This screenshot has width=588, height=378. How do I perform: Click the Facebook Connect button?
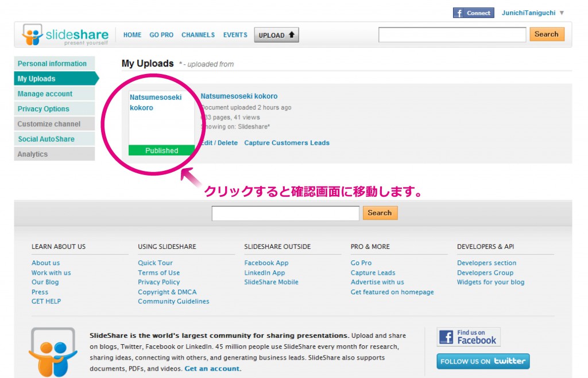(x=473, y=13)
